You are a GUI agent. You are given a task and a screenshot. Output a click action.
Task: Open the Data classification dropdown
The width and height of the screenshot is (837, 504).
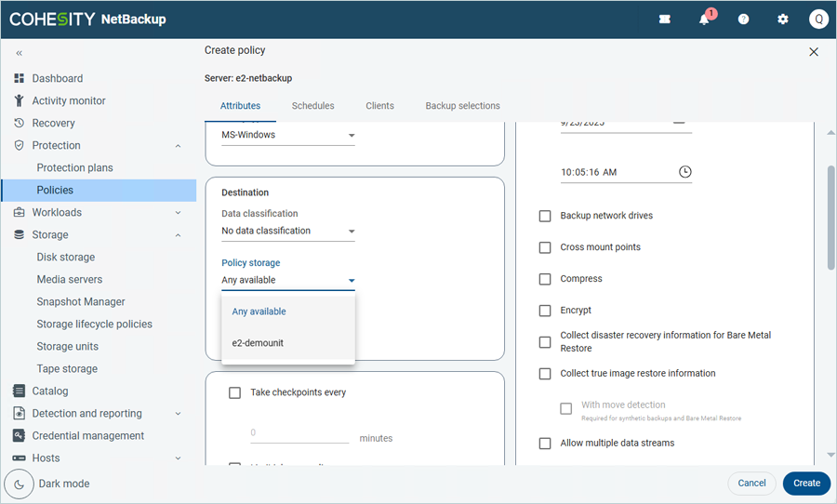coord(288,231)
